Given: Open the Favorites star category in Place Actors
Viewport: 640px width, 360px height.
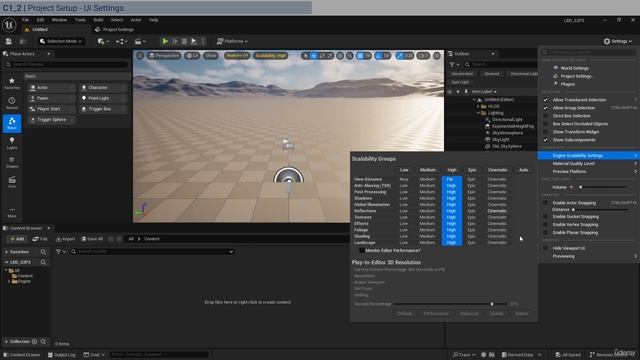Looking at the screenshot, I should [12, 83].
